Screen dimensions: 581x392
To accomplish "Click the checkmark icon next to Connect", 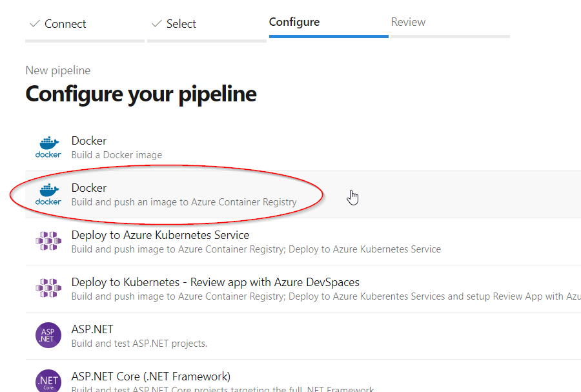I will tap(35, 24).
